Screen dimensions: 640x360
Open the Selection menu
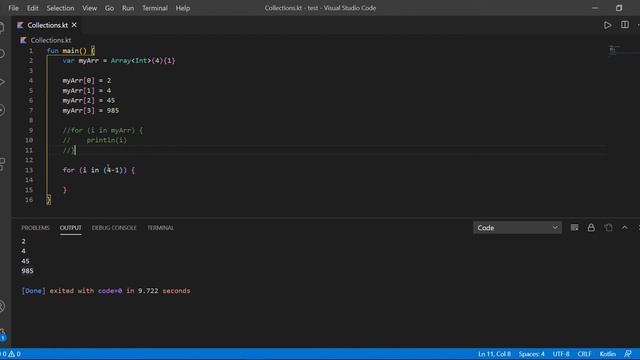point(60,8)
